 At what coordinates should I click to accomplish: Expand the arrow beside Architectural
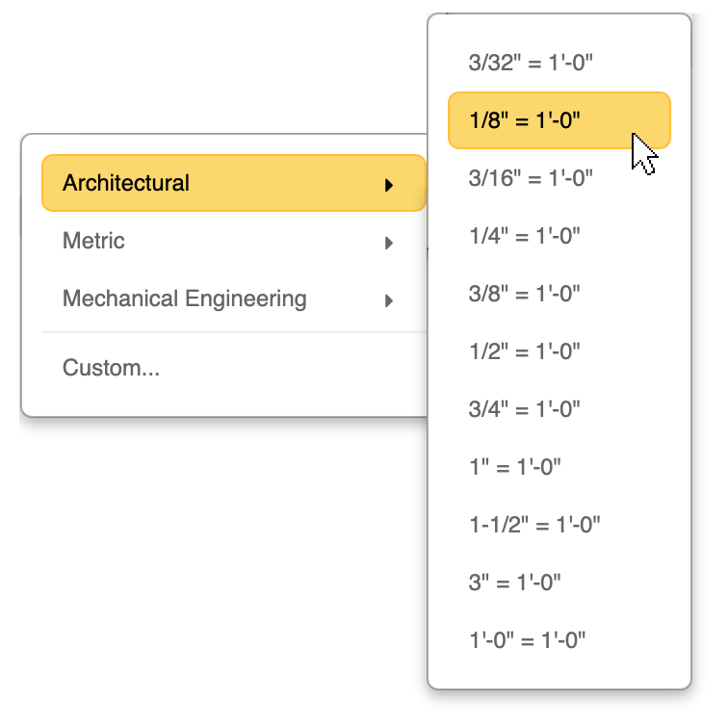tap(389, 185)
